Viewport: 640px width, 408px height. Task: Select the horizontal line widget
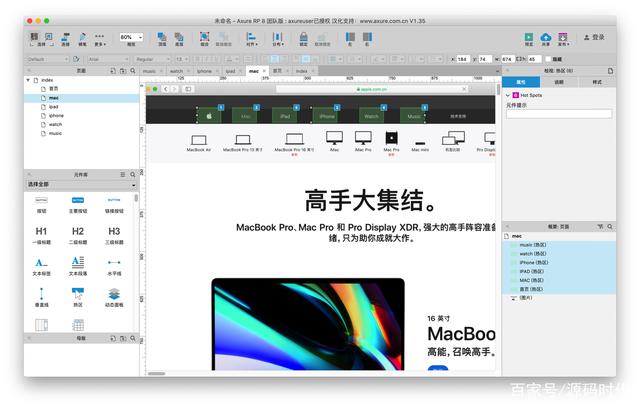(114, 266)
